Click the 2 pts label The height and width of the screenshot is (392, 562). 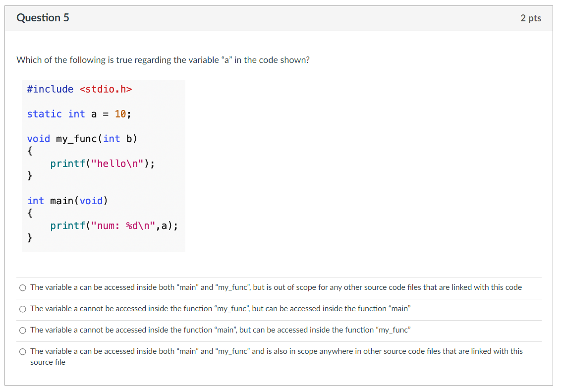click(531, 17)
